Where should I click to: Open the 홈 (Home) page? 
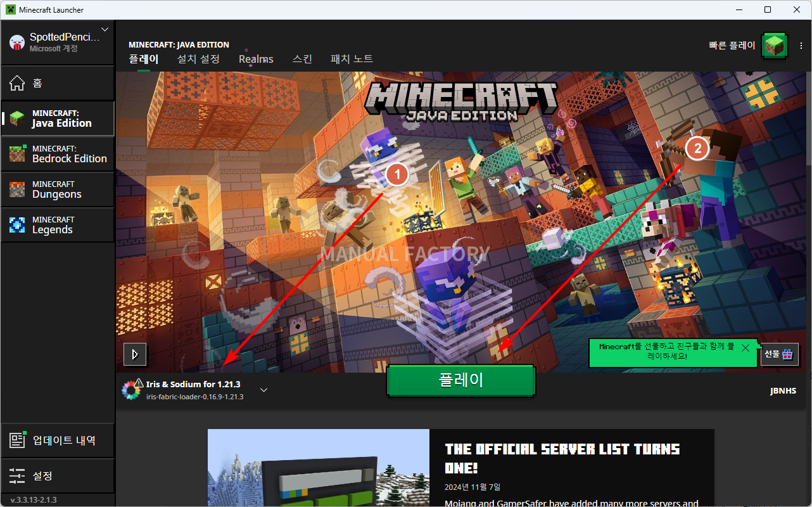(58, 83)
